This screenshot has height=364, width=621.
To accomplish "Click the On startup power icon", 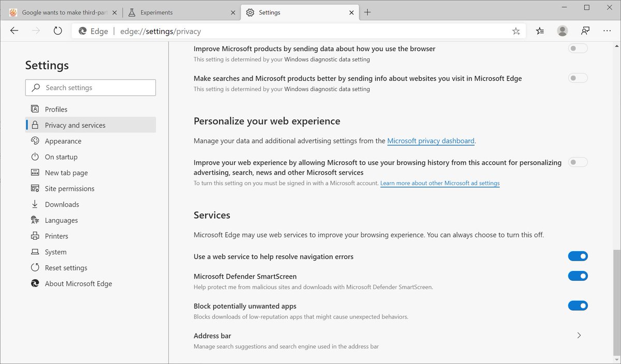I will [35, 157].
